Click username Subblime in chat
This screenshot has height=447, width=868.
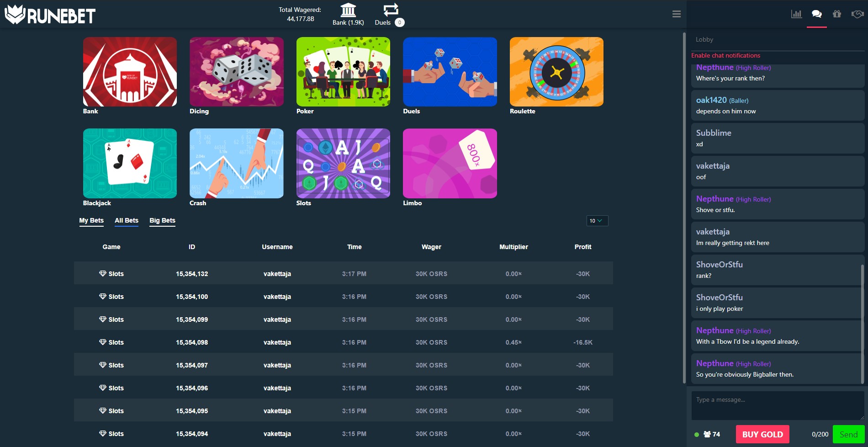[714, 133]
